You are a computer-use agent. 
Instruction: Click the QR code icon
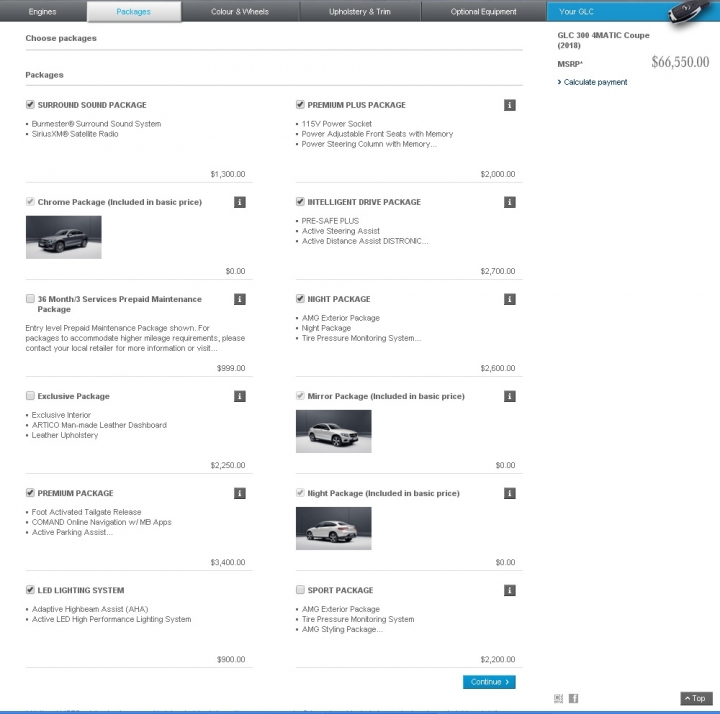558,698
